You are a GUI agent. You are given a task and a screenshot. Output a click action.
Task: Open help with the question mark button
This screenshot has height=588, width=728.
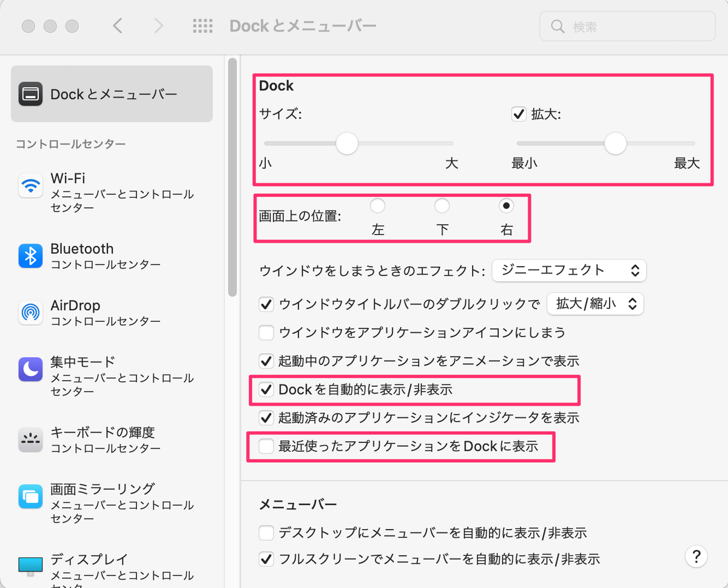point(696,556)
